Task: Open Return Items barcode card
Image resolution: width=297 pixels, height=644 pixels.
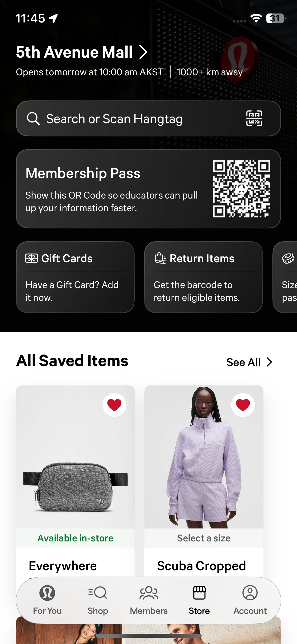Action: coord(204,277)
